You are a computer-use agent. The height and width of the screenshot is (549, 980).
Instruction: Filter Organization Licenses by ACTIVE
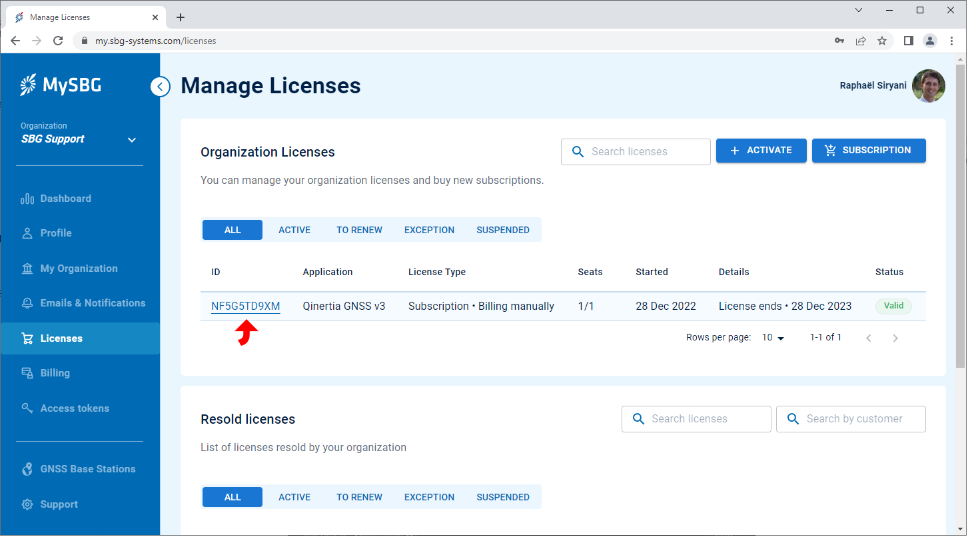294,229
